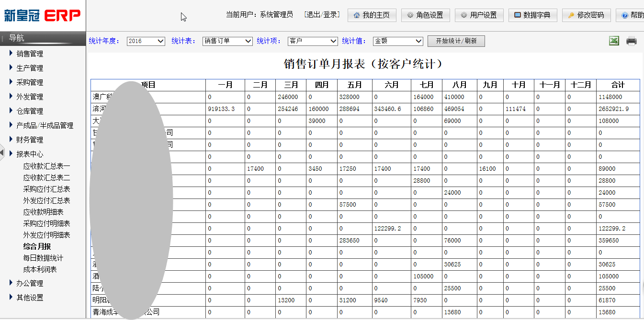Click the Excel export icon
Screen dimensions: 644x320
pyautogui.click(x=614, y=41)
